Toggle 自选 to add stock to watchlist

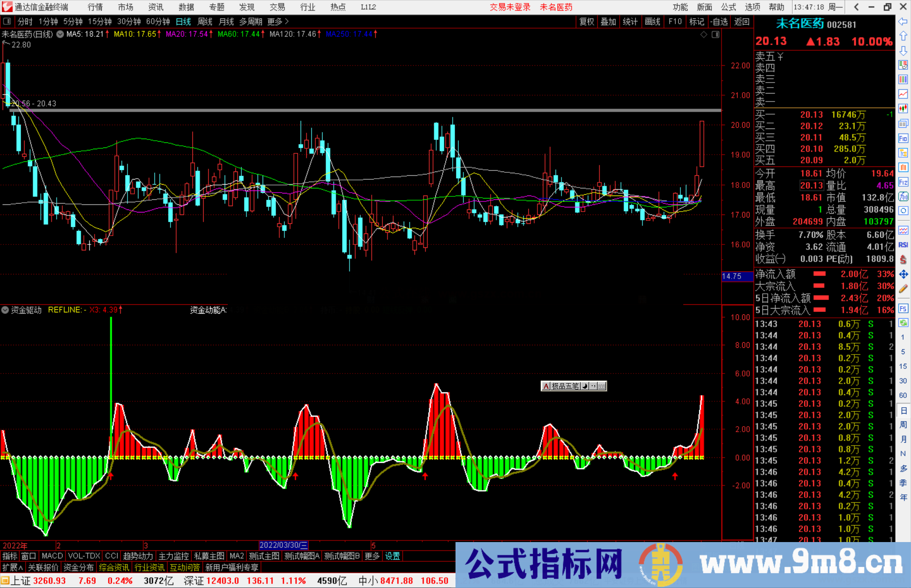(x=720, y=21)
